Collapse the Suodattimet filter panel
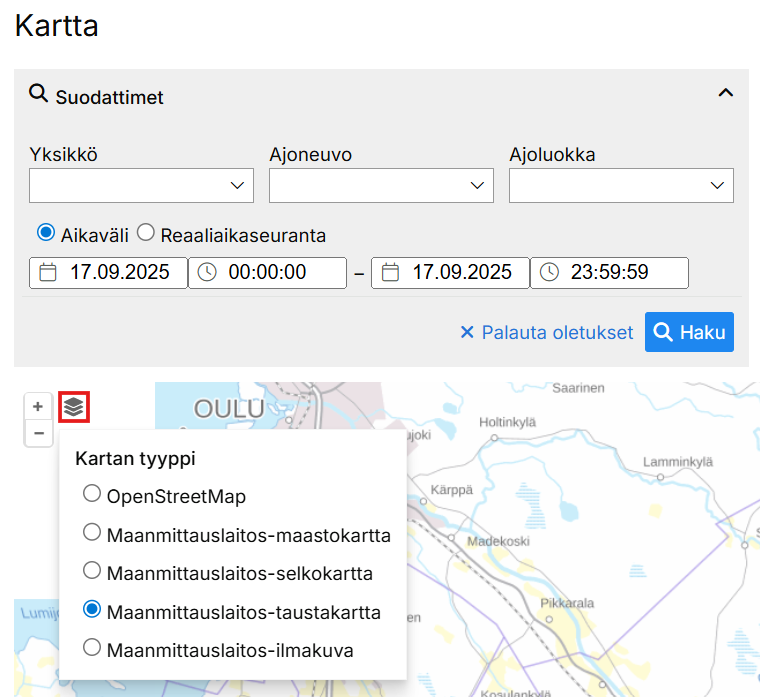The image size is (760, 697). click(726, 93)
